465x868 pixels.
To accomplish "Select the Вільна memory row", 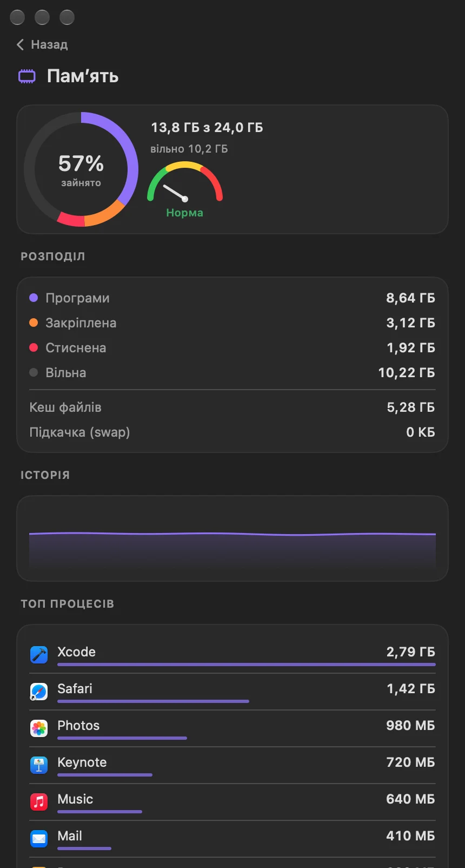I will [232, 373].
